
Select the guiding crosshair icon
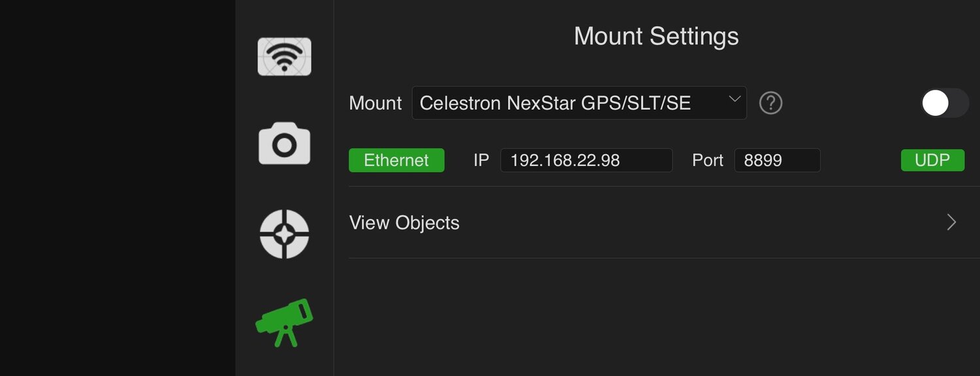point(284,234)
